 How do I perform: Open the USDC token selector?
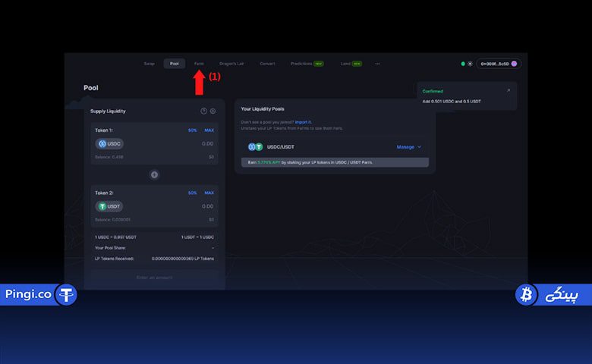[x=109, y=144]
